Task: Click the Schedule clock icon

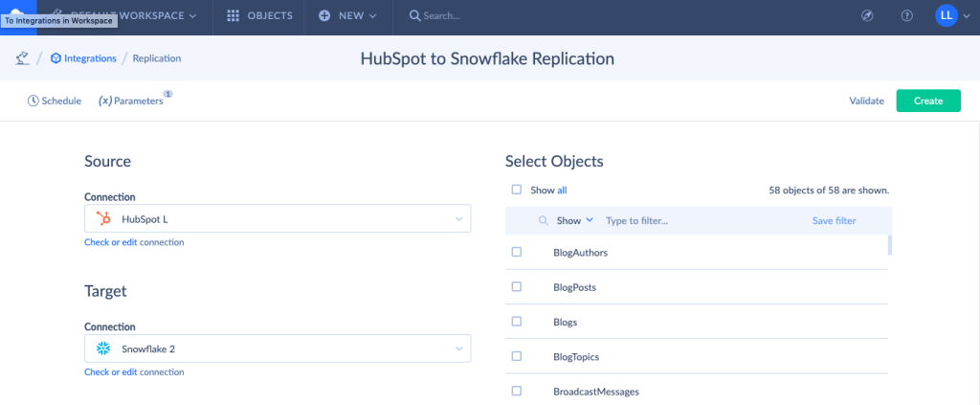Action: [x=33, y=101]
